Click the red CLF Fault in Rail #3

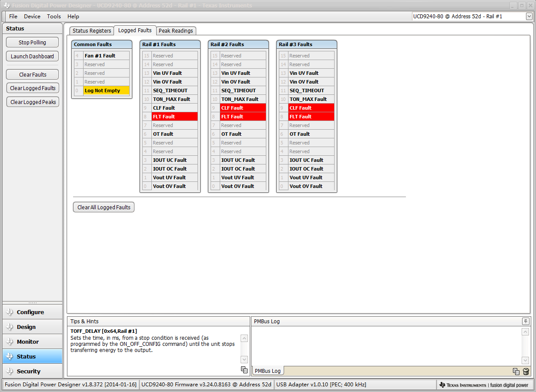point(311,108)
